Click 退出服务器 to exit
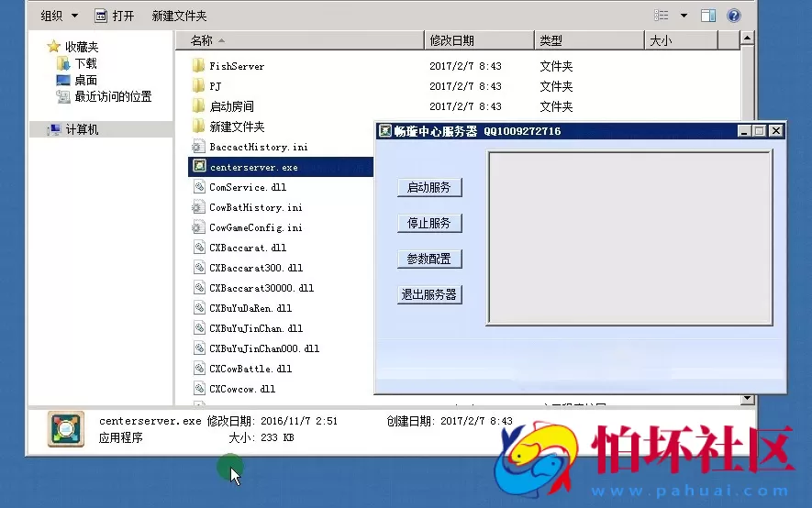The width and height of the screenshot is (812, 508). [429, 294]
